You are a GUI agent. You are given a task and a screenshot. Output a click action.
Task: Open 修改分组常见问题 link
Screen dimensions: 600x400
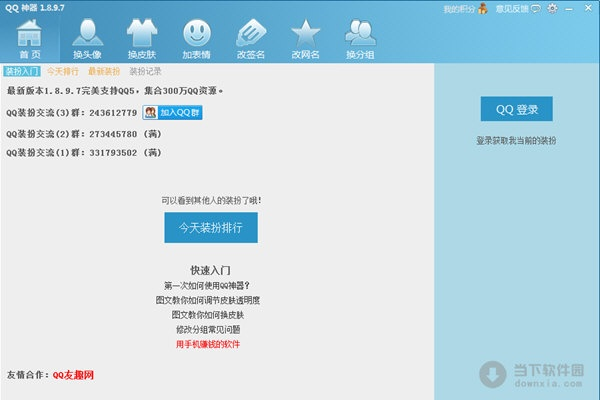pos(208,330)
